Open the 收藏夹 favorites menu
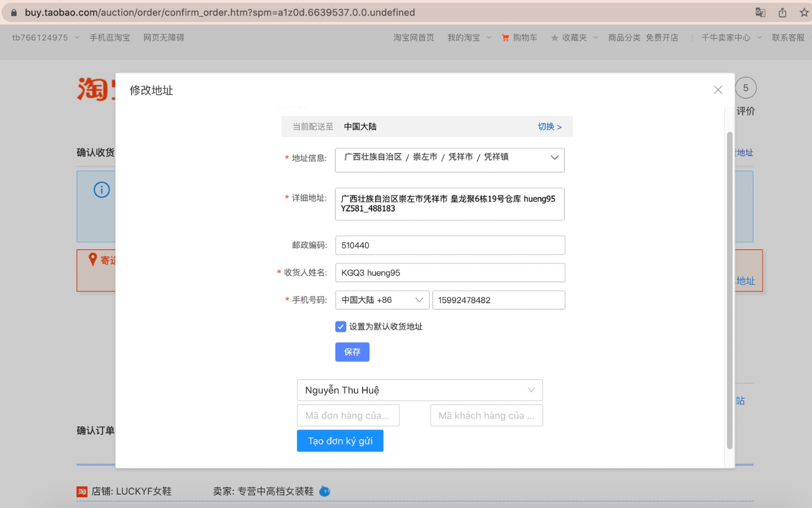This screenshot has height=508, width=812. 574,37
